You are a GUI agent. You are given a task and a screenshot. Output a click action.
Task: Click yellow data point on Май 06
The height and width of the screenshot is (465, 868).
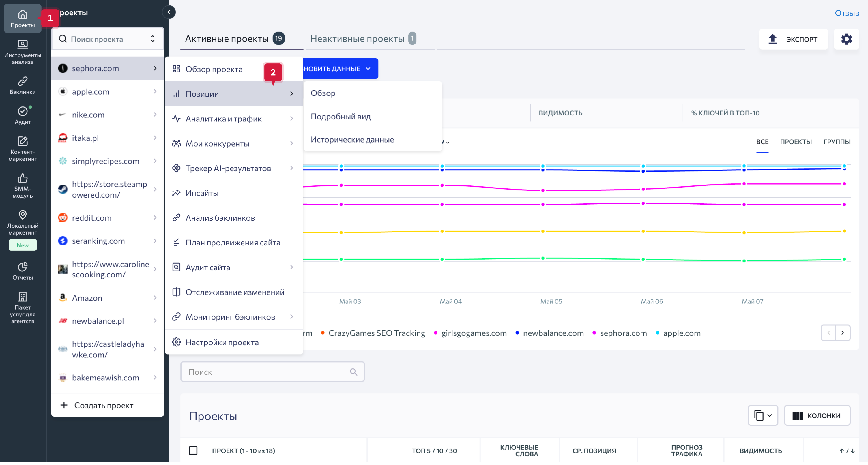(x=643, y=231)
